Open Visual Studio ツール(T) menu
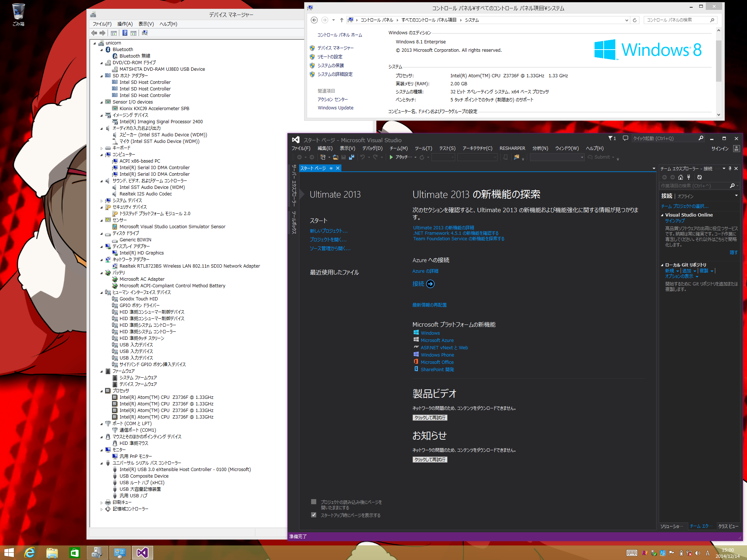Screen dimensions: 747x560 click(x=423, y=148)
